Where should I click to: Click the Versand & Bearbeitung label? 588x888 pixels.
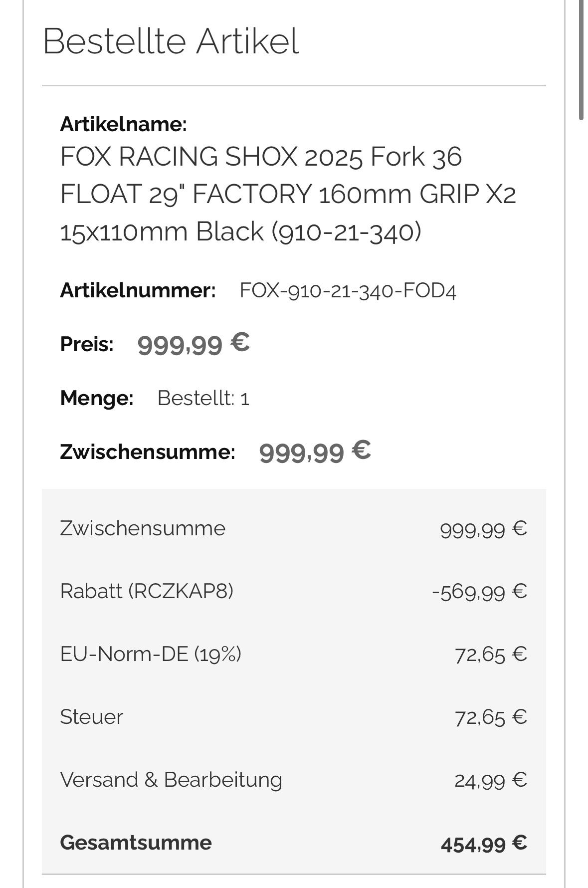(x=171, y=780)
